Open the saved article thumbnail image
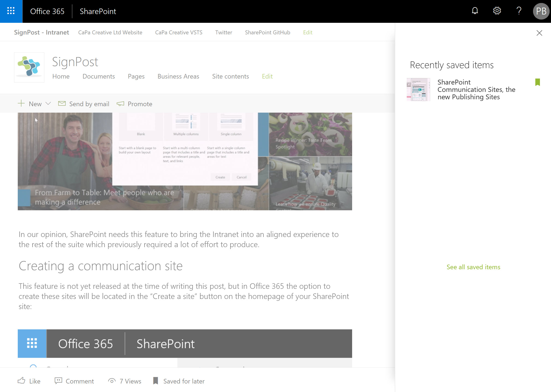The width and height of the screenshot is (551, 392). (418, 90)
